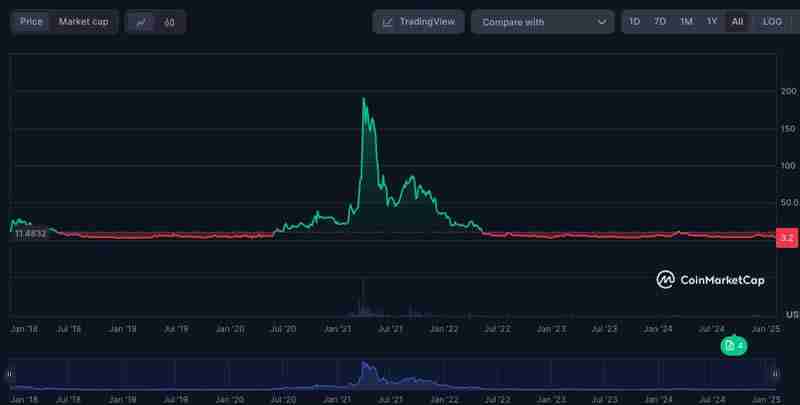Select the All time range
The width and height of the screenshot is (800, 405).
tap(737, 21)
